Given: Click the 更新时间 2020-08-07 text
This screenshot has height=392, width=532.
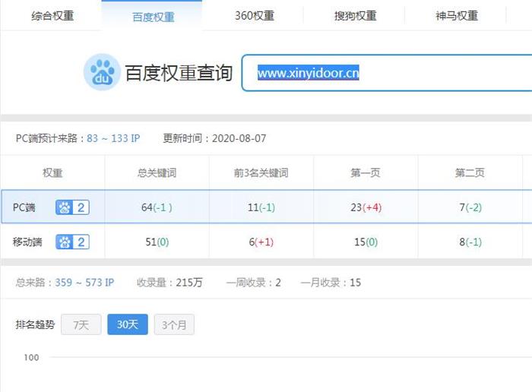Looking at the screenshot, I should point(214,138).
